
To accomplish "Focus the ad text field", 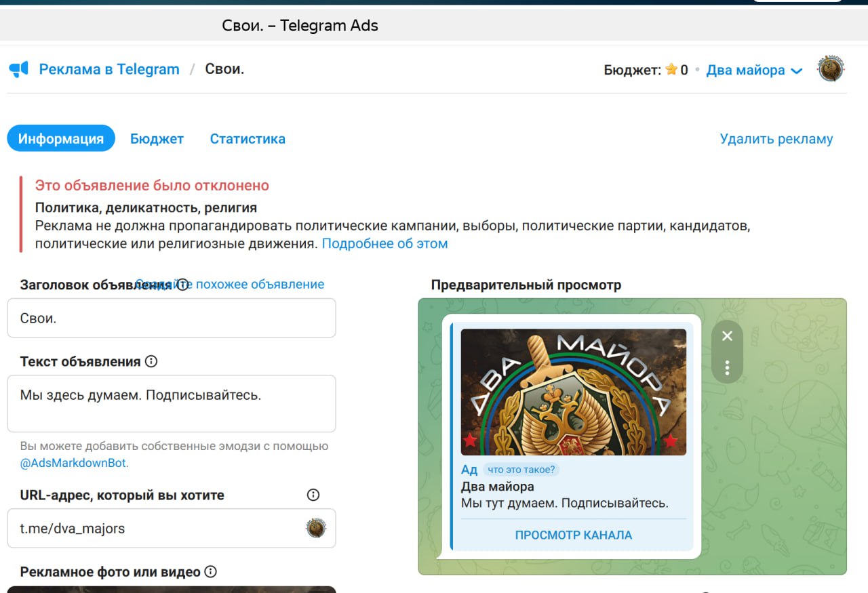I will point(172,403).
